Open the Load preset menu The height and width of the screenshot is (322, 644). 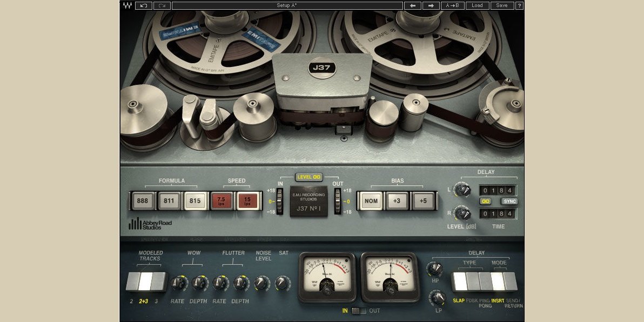[477, 5]
